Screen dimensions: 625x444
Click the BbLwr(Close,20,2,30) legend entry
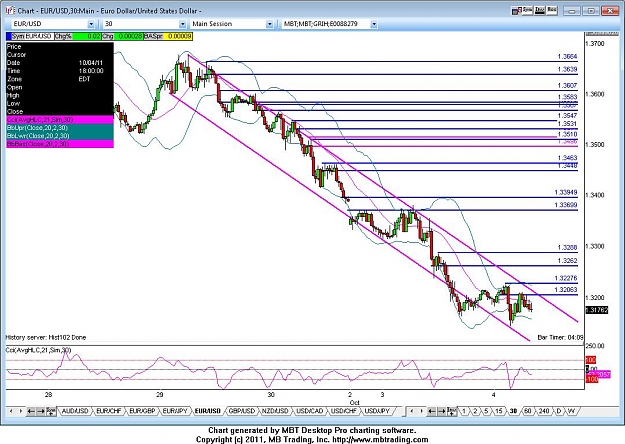point(60,136)
